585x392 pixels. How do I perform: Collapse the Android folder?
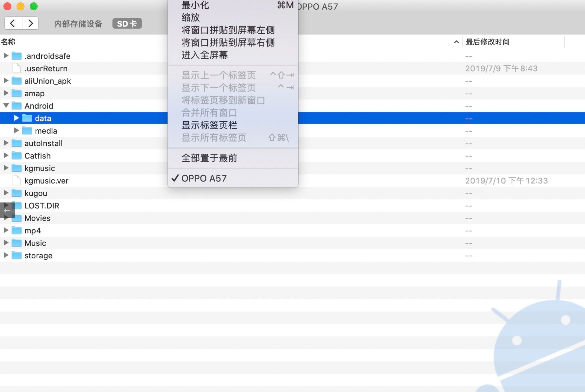point(6,106)
